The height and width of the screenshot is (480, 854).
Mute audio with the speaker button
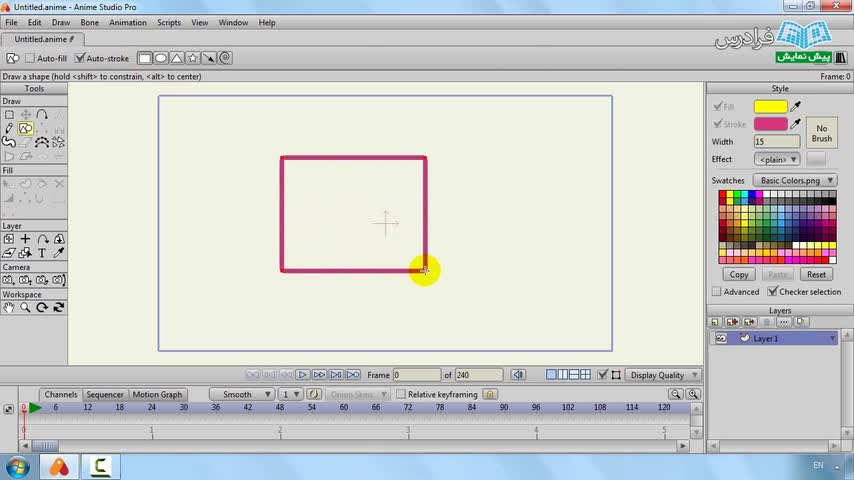coord(518,375)
